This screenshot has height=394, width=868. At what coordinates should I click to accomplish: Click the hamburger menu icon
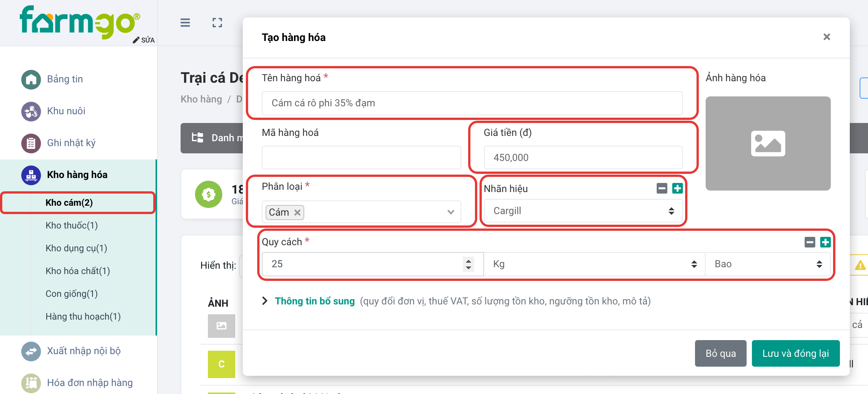point(185,23)
